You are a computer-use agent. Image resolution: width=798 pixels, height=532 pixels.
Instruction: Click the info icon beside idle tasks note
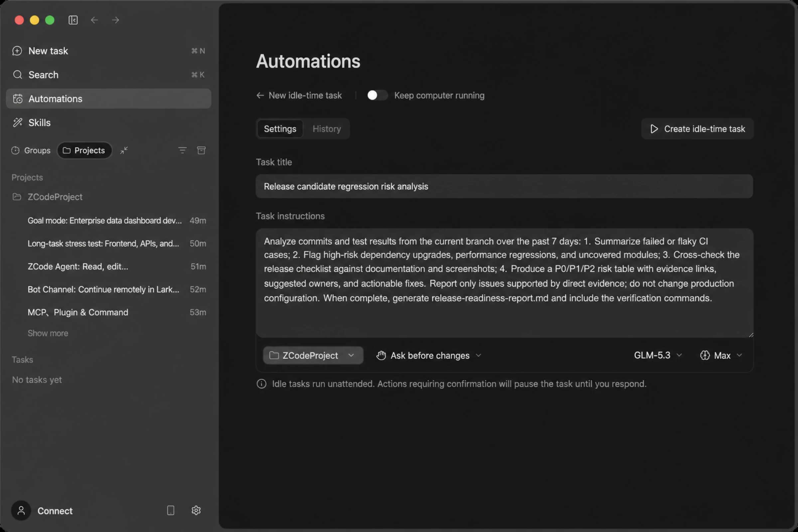pyautogui.click(x=261, y=384)
